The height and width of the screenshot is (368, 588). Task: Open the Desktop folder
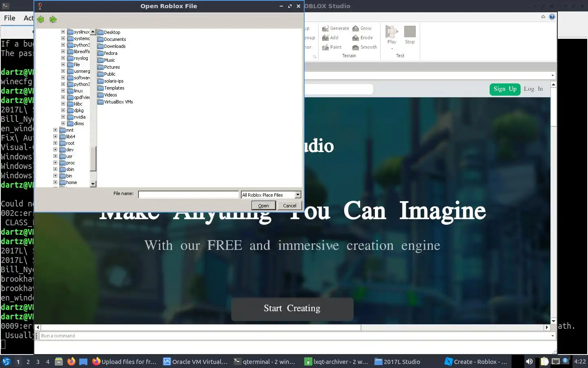click(109, 32)
